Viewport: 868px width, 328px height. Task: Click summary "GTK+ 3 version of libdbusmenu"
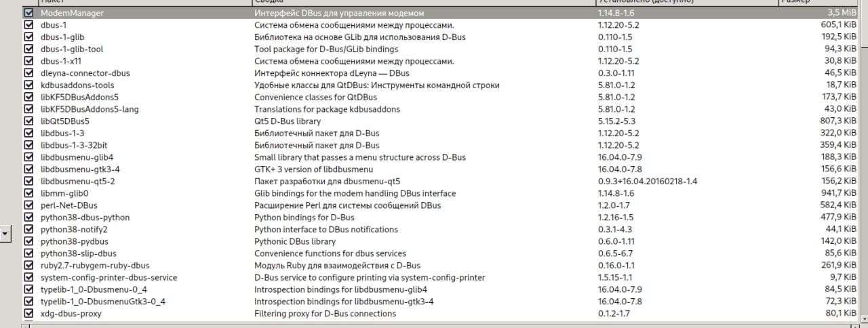[314, 169]
